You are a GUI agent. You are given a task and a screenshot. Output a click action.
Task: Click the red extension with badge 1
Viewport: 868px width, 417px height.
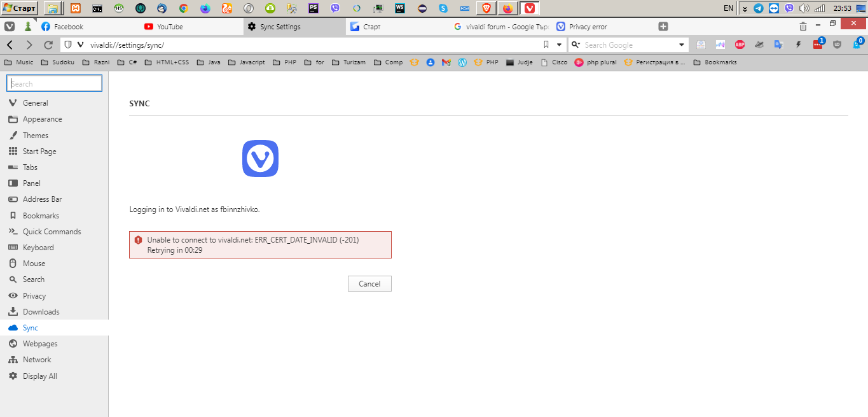[818, 43]
